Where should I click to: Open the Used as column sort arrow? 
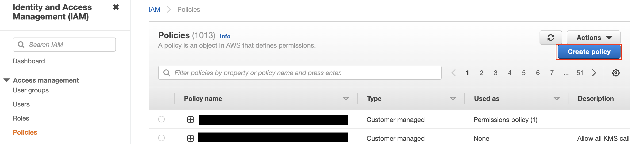coord(556,99)
